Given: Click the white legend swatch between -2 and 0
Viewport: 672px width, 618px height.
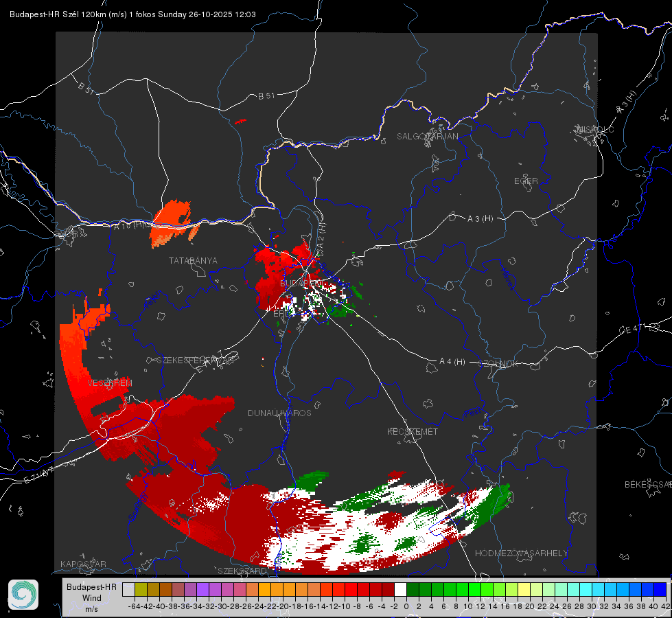Looking at the screenshot, I should pyautogui.click(x=400, y=590).
